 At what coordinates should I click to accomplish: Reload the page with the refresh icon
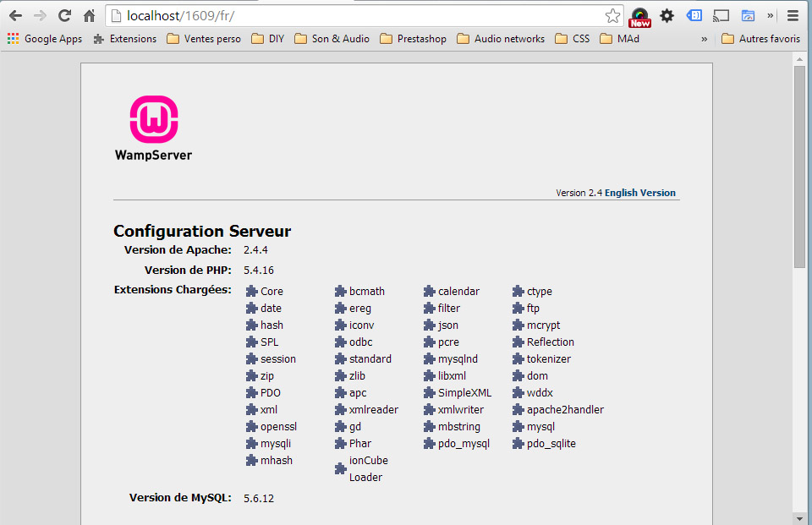tap(65, 15)
